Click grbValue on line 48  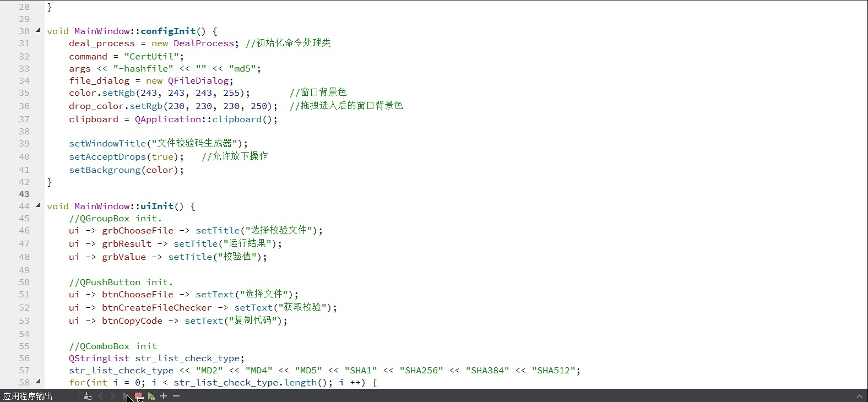(x=124, y=257)
